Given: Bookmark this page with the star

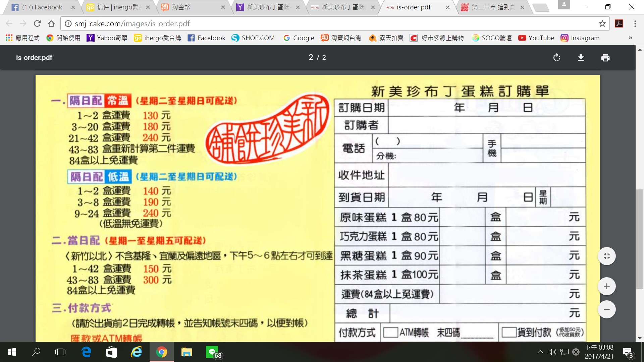Looking at the screenshot, I should pos(602,23).
